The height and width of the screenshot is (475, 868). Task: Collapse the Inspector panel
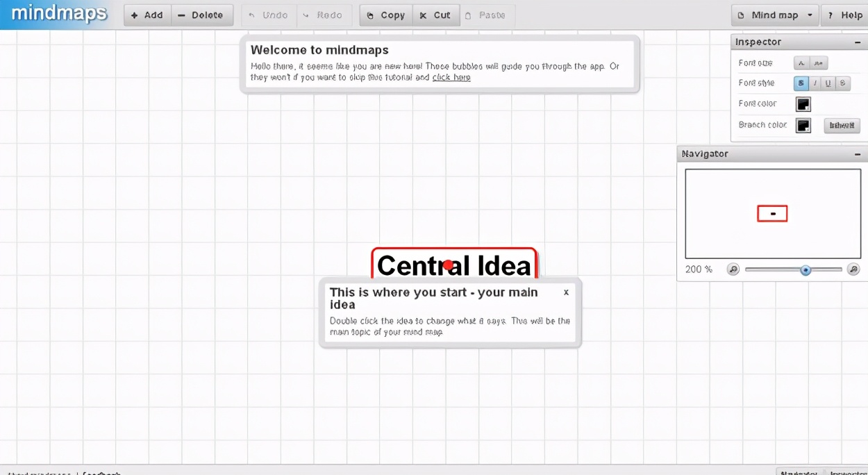click(x=858, y=42)
